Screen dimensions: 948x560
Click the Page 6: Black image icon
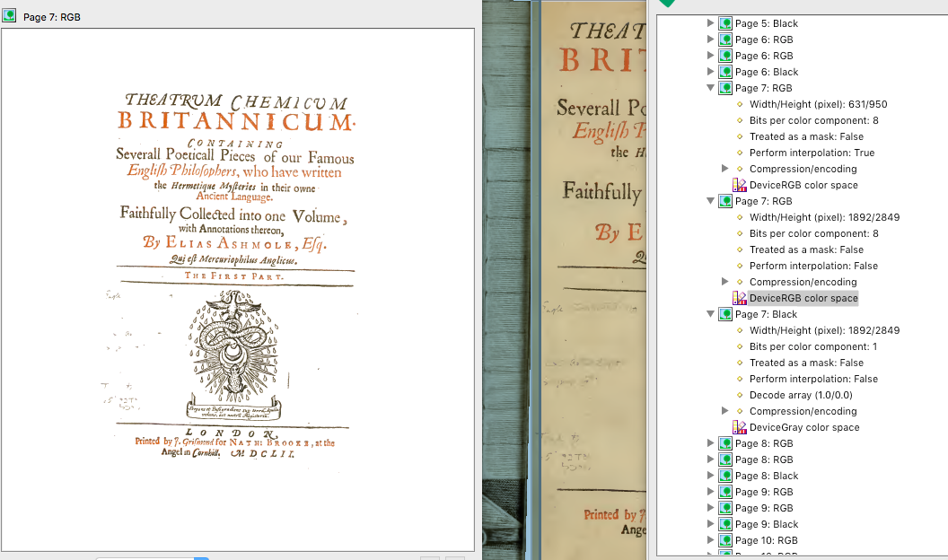pos(724,72)
